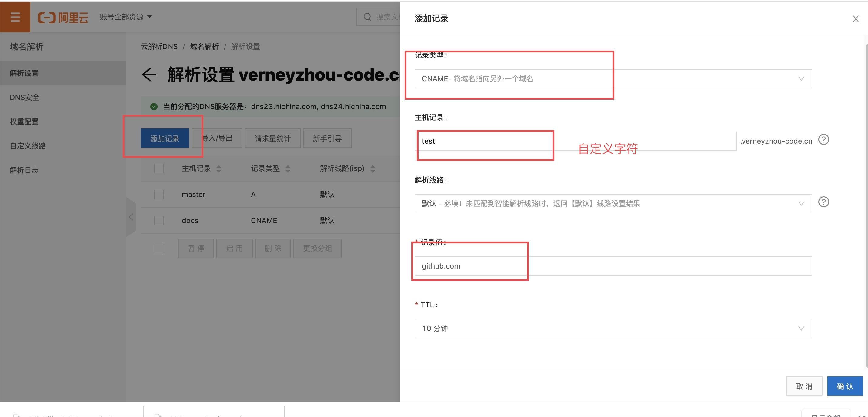Click the search magnifier icon
The image size is (868, 417).
click(367, 17)
